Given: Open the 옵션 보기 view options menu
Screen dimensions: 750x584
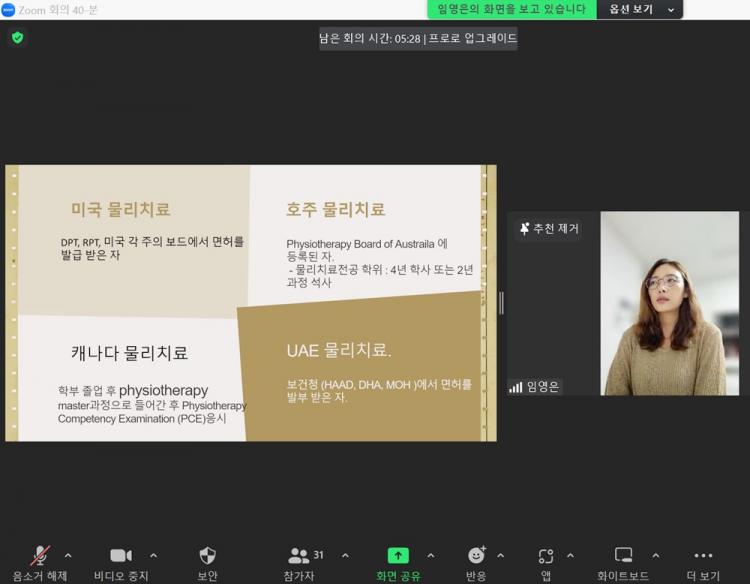Looking at the screenshot, I should tap(639, 9).
